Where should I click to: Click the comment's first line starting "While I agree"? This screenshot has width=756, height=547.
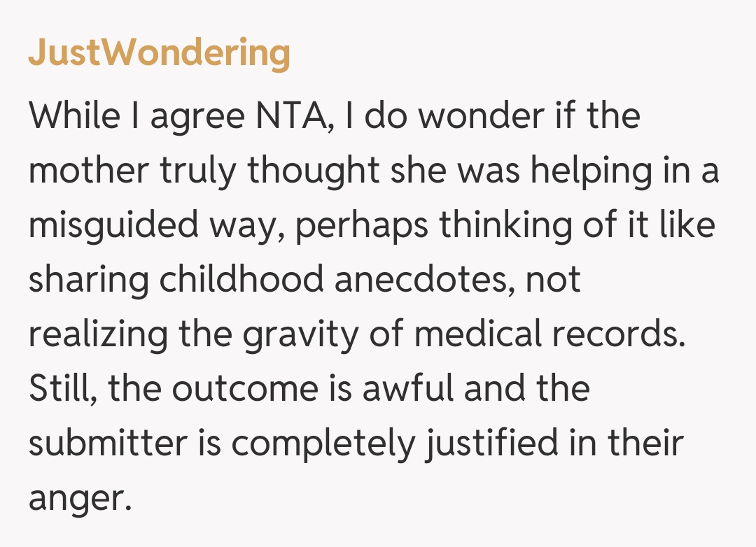(x=334, y=115)
